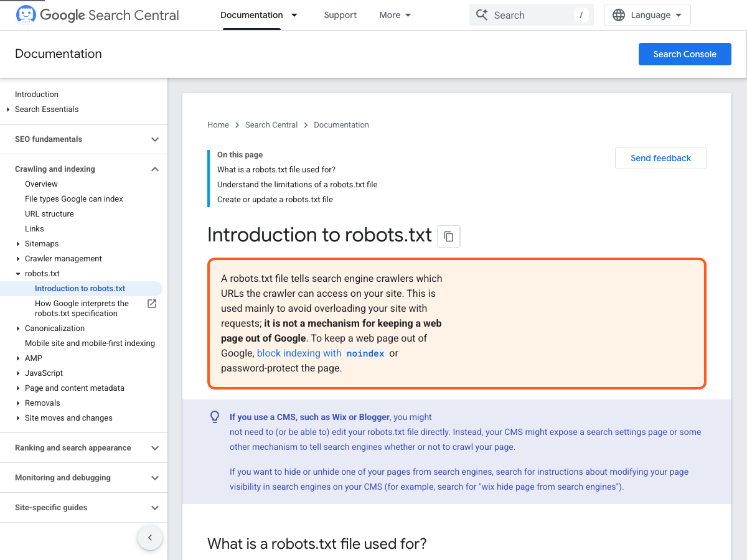Click the Send feedback button

coord(660,158)
